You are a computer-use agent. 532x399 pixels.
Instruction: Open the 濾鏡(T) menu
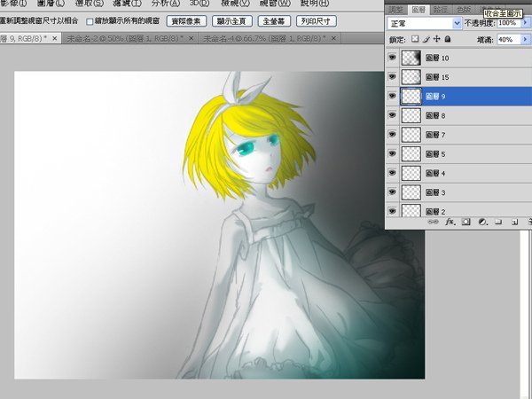point(127,3)
